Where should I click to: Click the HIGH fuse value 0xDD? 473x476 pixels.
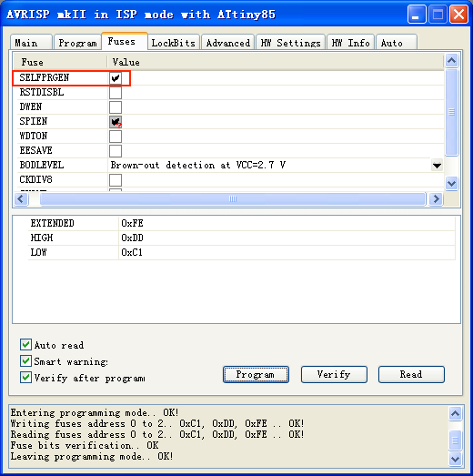click(132, 238)
